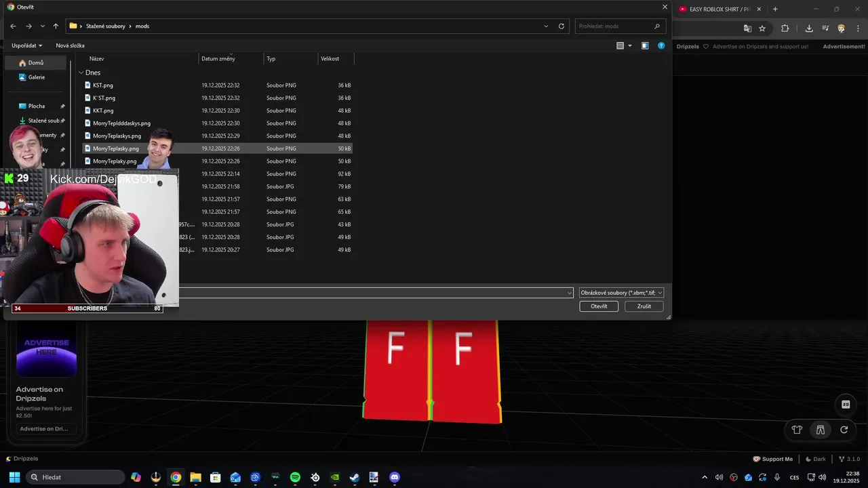Screen dimensions: 868x488
Task: Open Spotify from the taskbar
Action: pos(295,477)
